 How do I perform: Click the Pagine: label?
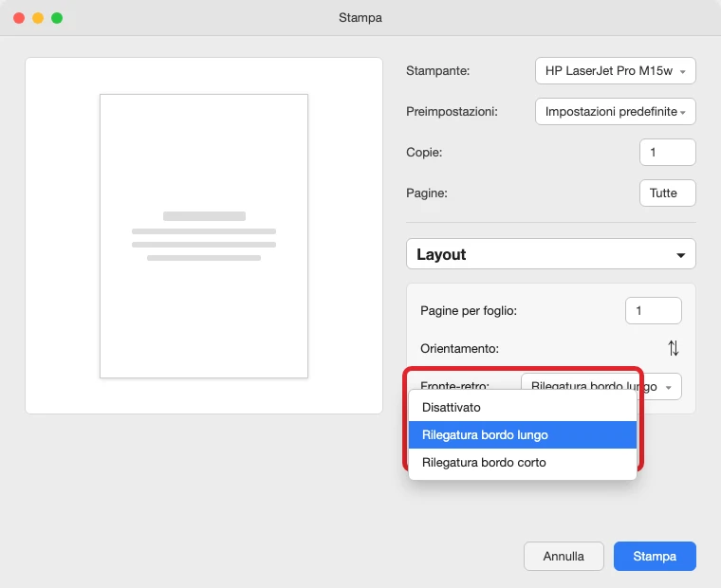point(427,193)
